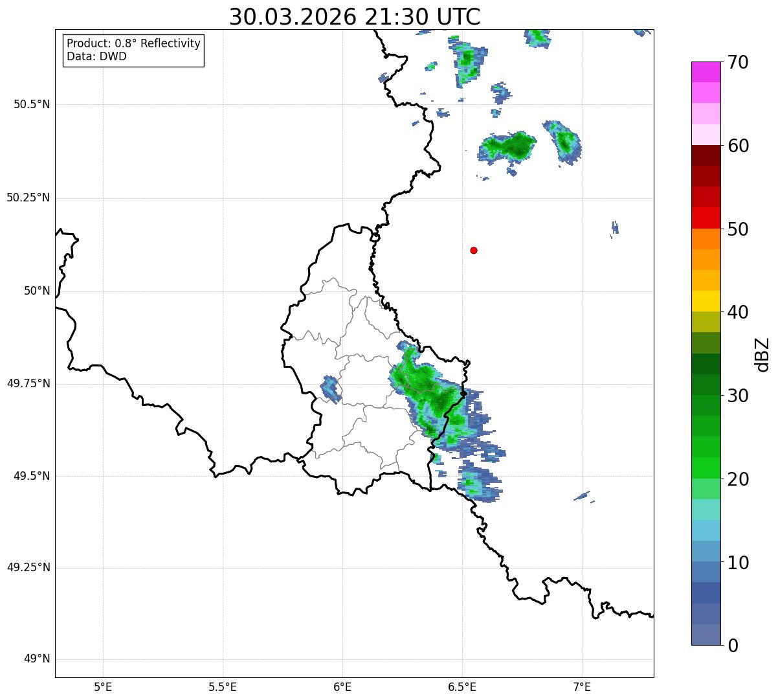Click the red station marker dot

(474, 251)
